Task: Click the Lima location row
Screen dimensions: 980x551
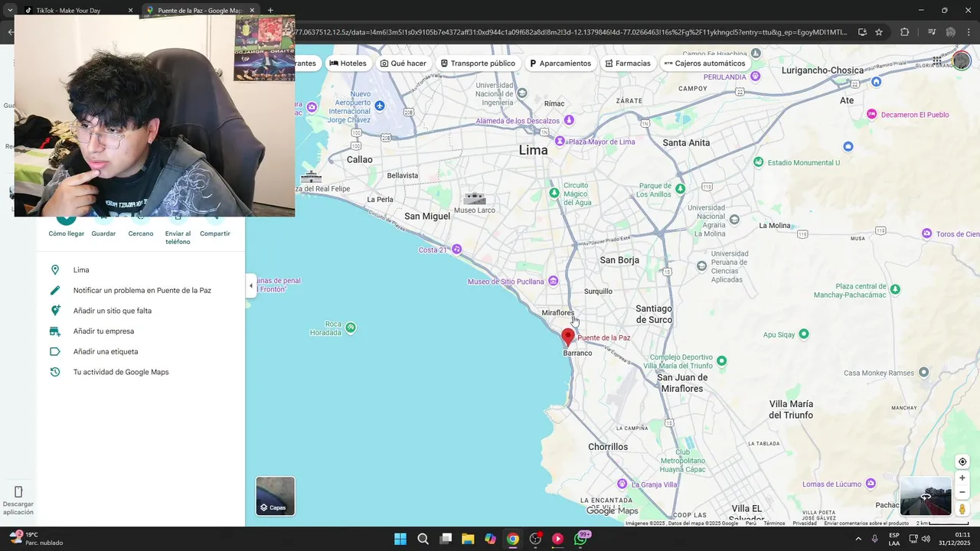Action: (x=142, y=270)
